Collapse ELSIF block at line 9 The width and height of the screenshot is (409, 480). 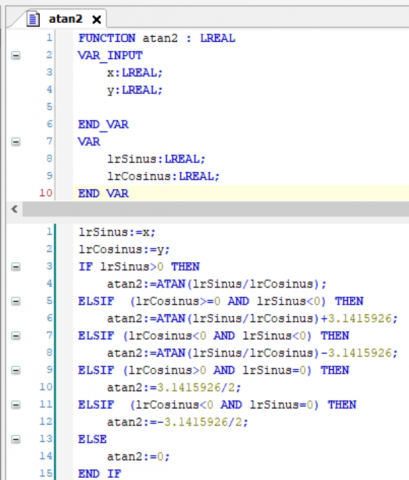[x=16, y=370]
